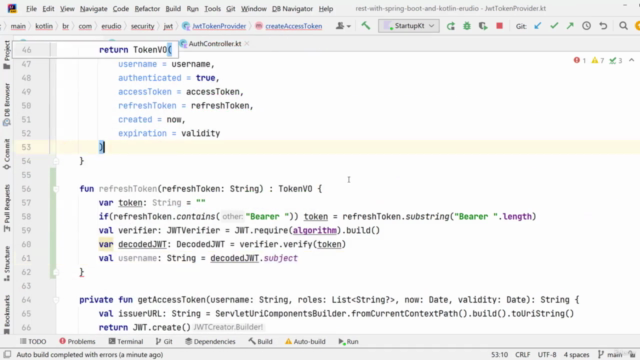Open the Tools menu

tap(212, 9)
